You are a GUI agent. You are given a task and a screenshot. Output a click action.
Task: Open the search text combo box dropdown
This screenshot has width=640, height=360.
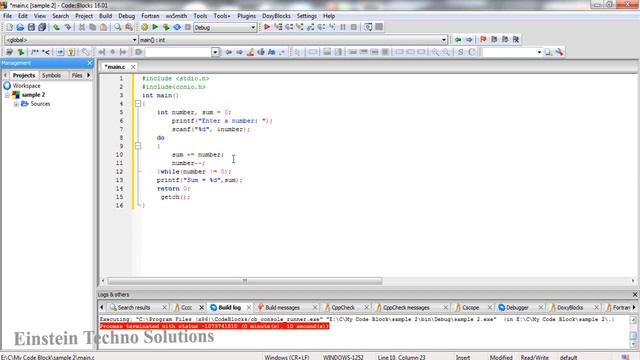click(215, 52)
